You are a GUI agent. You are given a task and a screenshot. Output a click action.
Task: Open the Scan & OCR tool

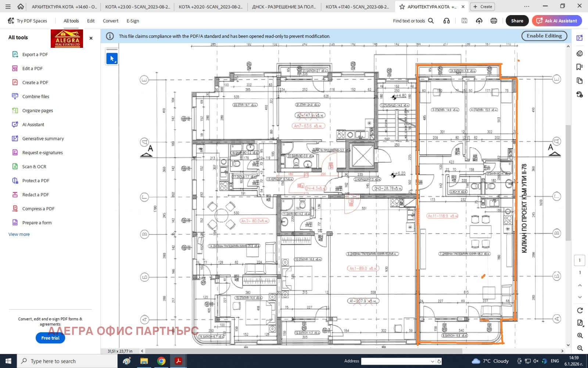34,167
